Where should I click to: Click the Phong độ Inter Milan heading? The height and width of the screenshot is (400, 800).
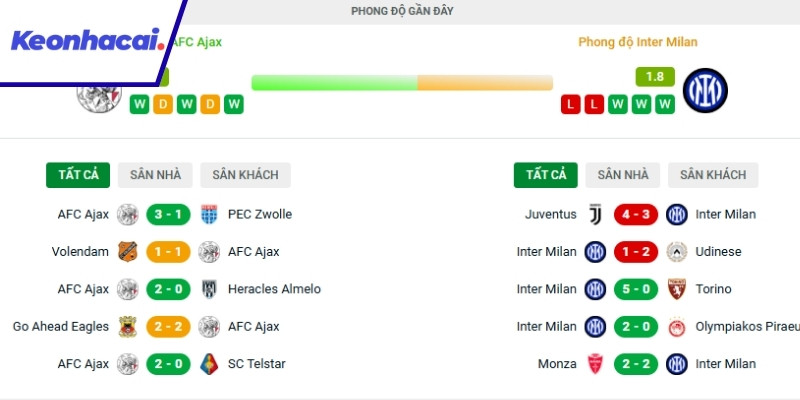tap(637, 43)
